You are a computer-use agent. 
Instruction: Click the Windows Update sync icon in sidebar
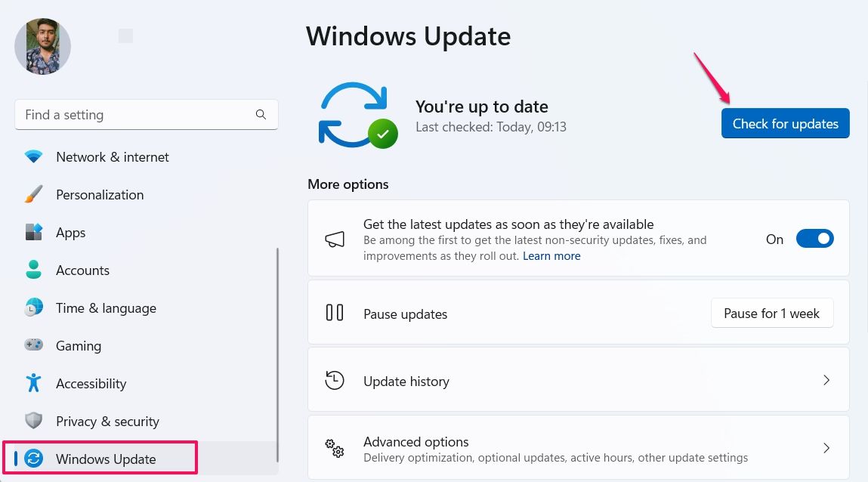tap(34, 459)
